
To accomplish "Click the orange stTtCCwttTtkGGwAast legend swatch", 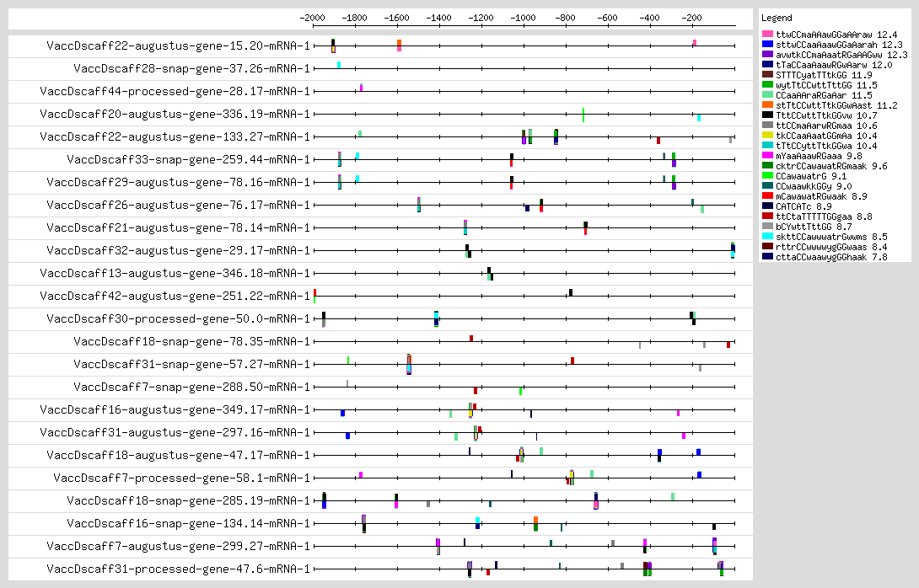I will pyautogui.click(x=766, y=105).
